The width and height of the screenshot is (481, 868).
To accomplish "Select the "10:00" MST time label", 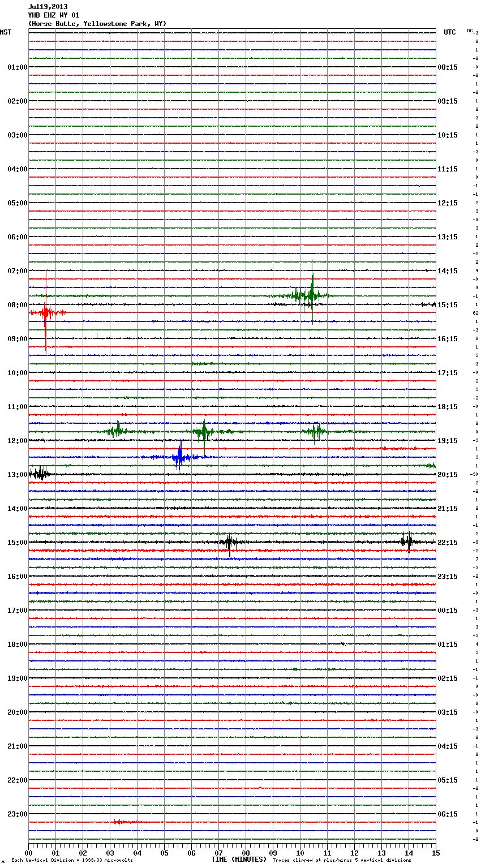I will tap(17, 373).
